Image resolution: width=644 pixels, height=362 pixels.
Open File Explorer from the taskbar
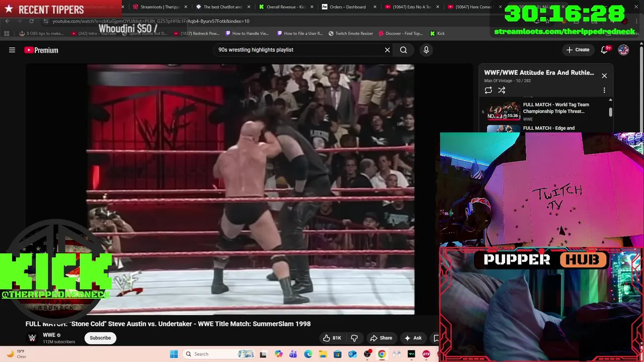[323, 354]
